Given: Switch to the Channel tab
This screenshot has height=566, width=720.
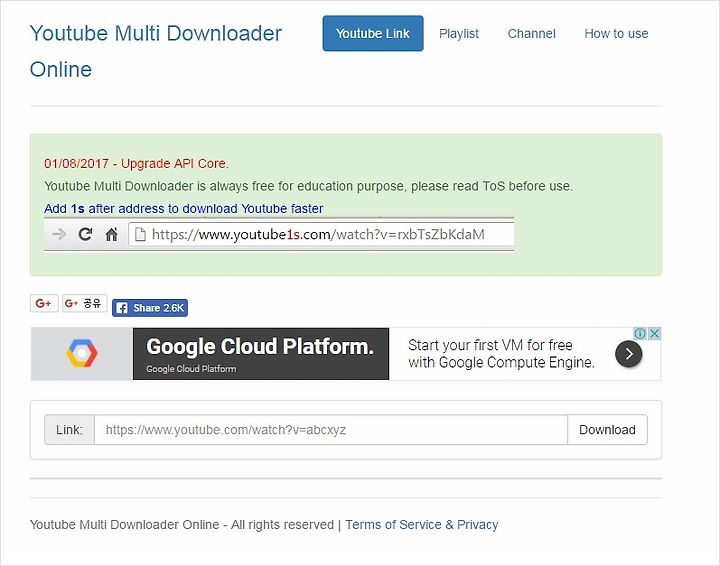Looking at the screenshot, I should (x=531, y=34).
